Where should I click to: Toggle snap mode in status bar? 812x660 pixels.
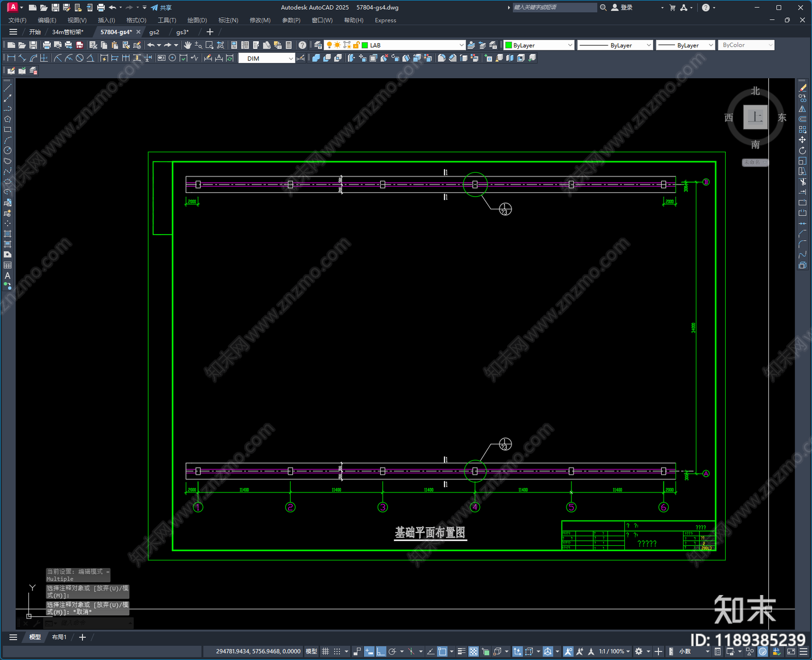point(337,651)
